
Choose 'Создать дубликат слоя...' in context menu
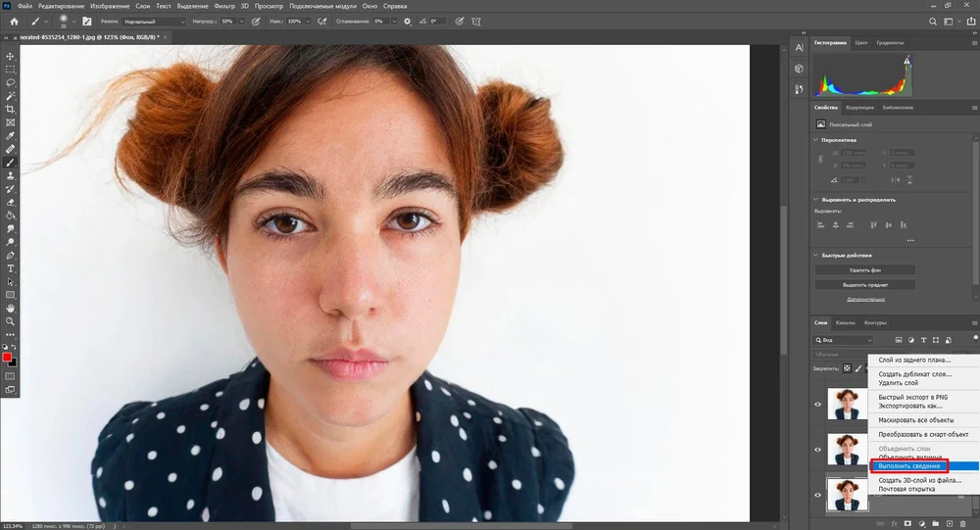915,374
